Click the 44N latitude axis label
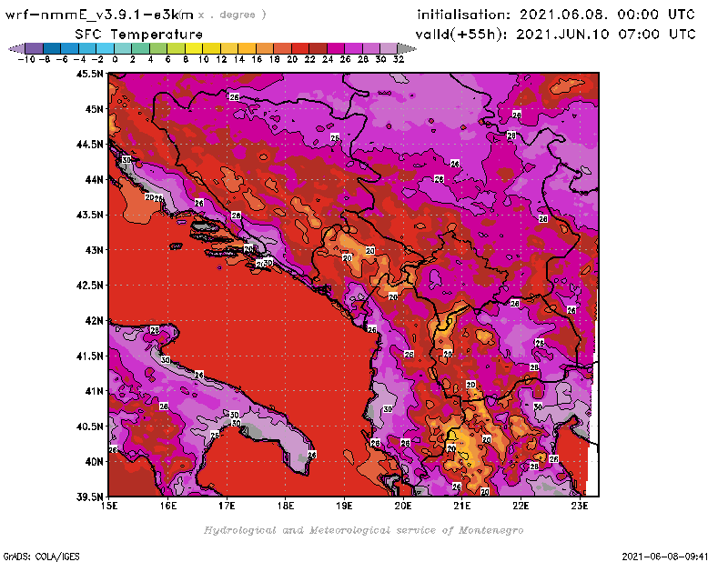Image resolution: width=728 pixels, height=562 pixels. (x=94, y=179)
